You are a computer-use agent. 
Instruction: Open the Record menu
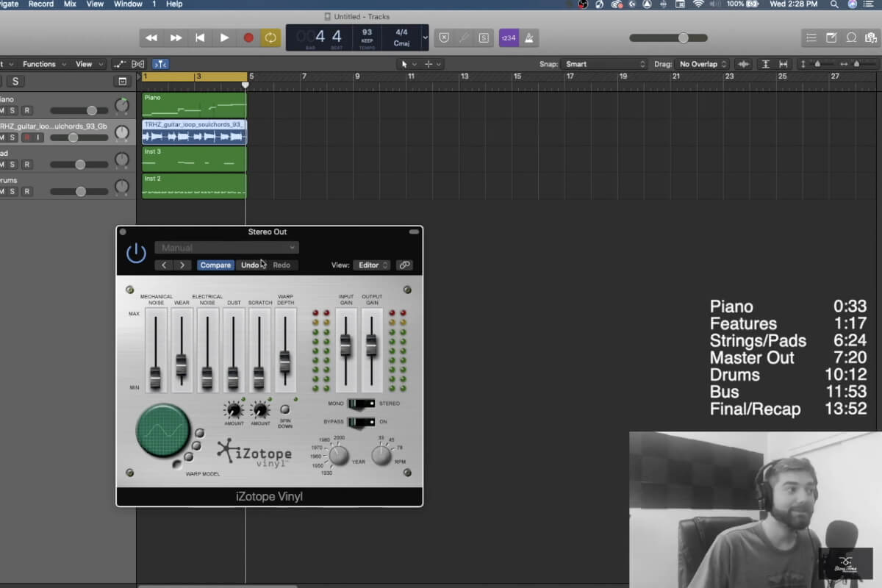[x=40, y=4]
